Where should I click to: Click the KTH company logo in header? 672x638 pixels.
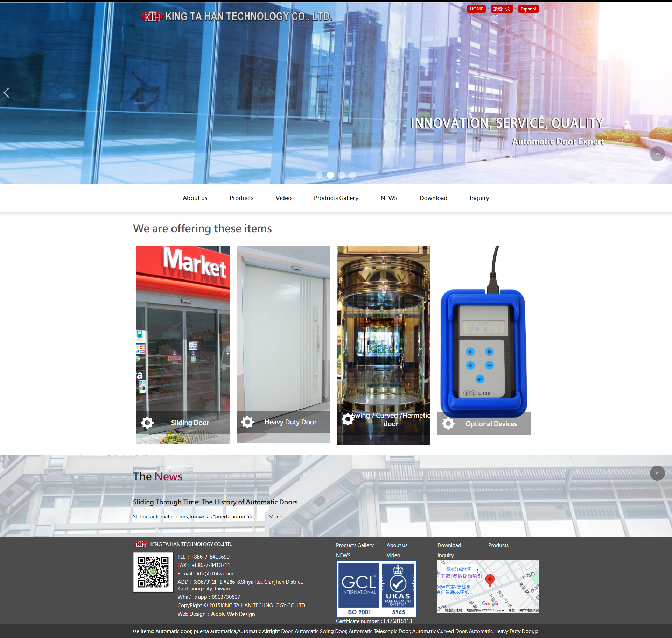pos(152,16)
